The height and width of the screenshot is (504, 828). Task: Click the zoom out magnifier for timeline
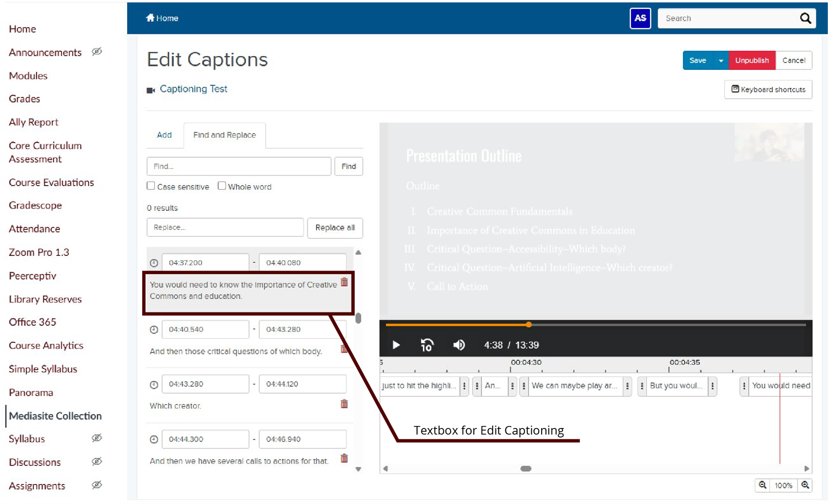[x=762, y=485]
